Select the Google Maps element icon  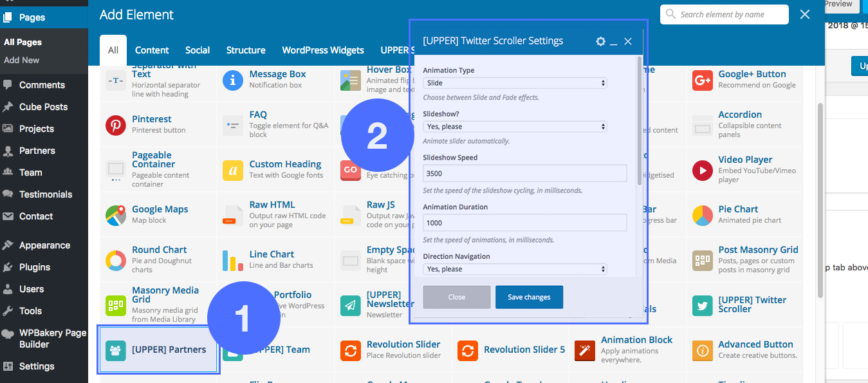tap(116, 216)
